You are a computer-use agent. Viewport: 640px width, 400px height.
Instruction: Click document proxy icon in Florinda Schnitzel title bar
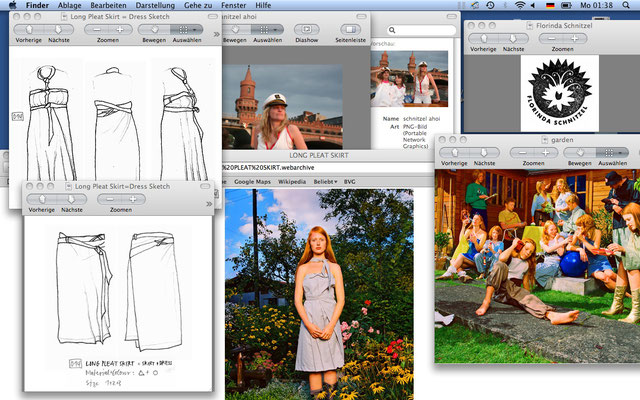click(530, 26)
